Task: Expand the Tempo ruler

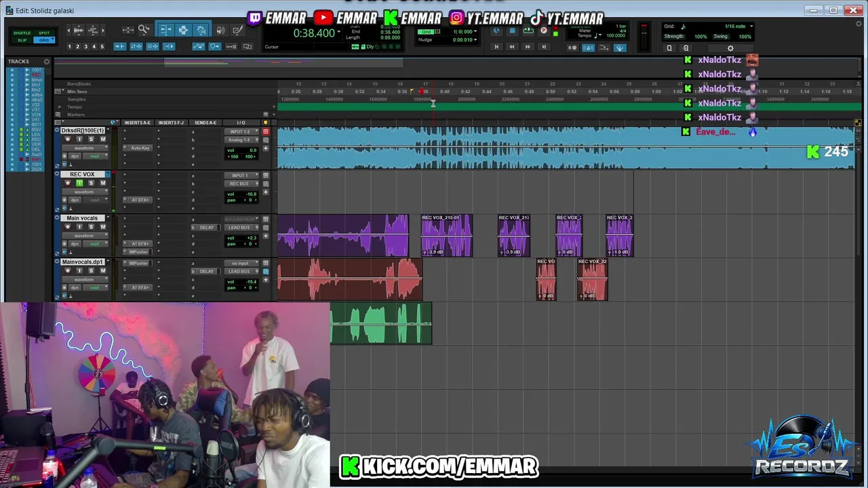Action: tap(60, 107)
